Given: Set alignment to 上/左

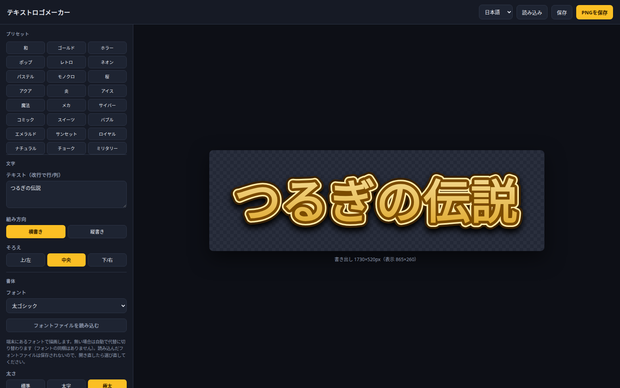Looking at the screenshot, I should pos(26,260).
